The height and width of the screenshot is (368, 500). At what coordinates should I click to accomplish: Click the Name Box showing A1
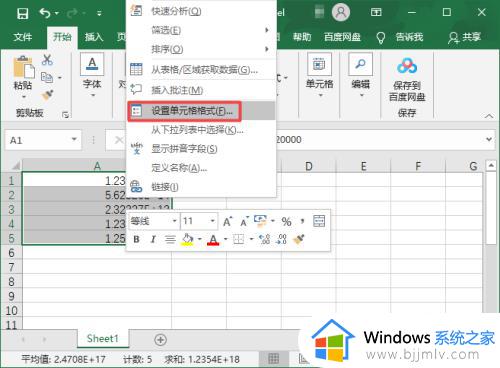point(38,140)
